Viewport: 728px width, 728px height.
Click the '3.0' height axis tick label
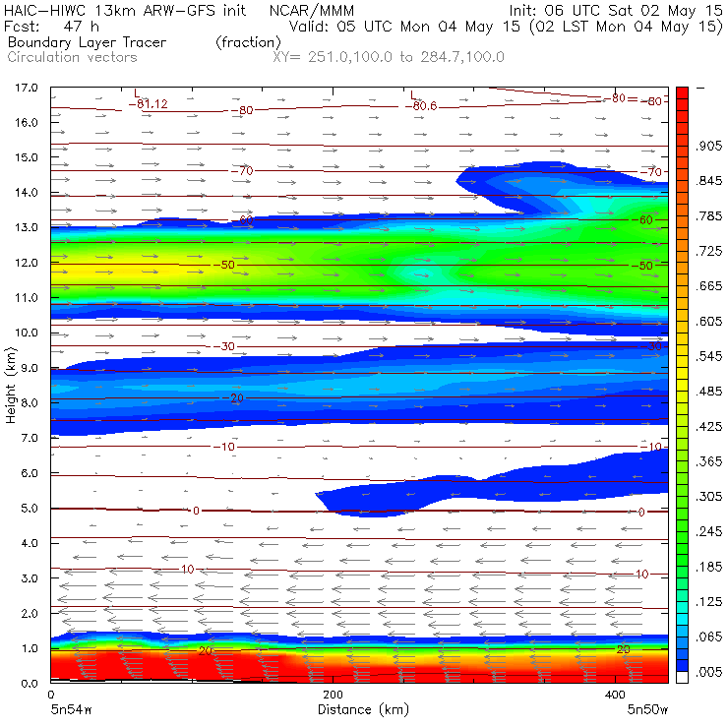point(30,578)
